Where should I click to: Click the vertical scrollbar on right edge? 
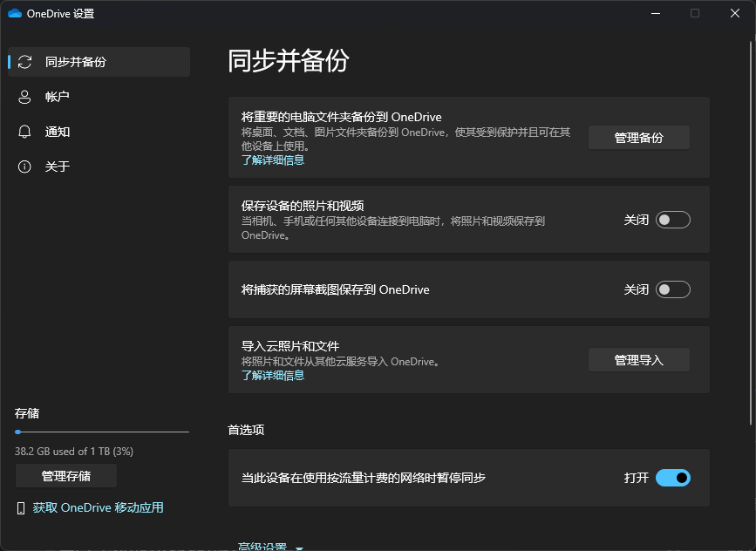(x=751, y=234)
